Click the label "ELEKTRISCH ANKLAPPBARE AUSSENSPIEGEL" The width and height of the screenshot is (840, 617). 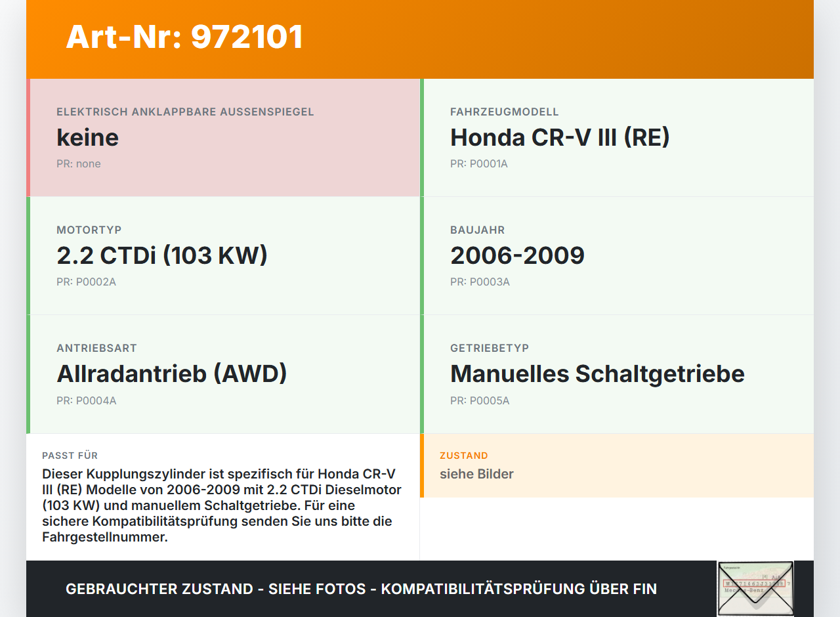185,112
